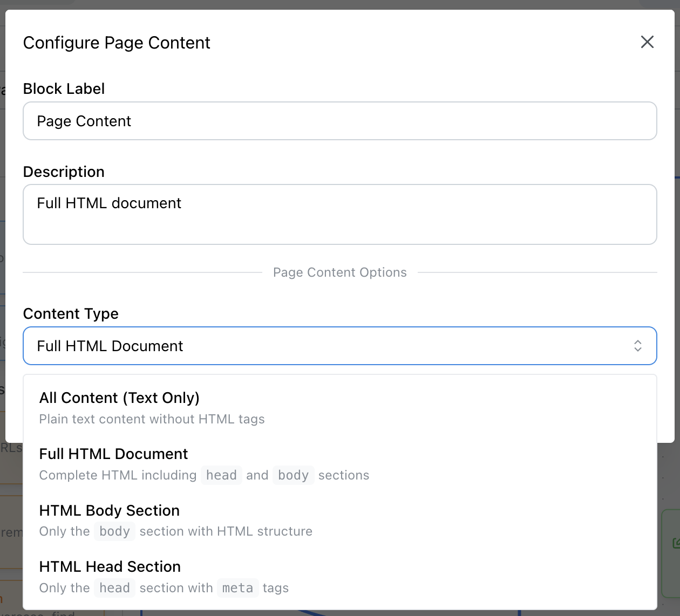Screen dimensions: 680x616
Task: Click the Configure Page Content title
Action: [x=117, y=43]
